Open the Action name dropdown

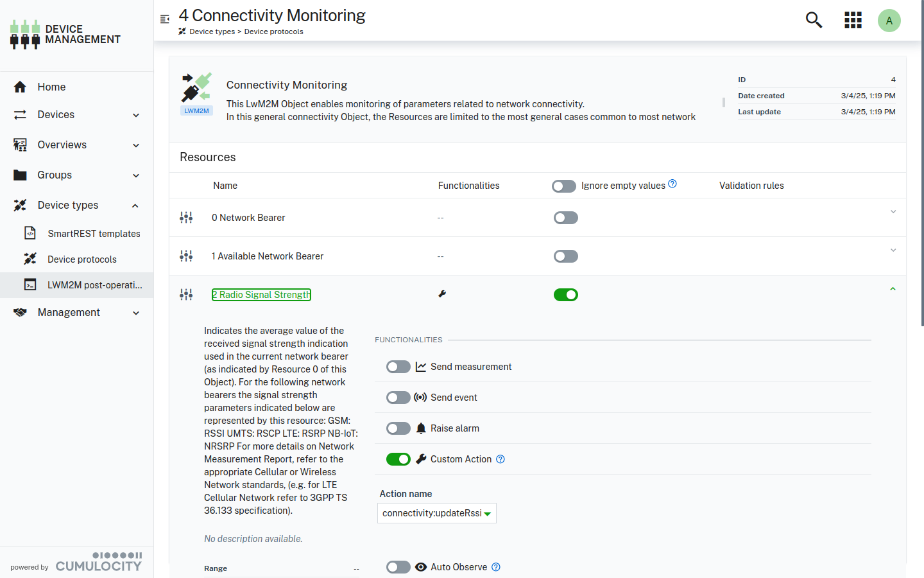436,513
